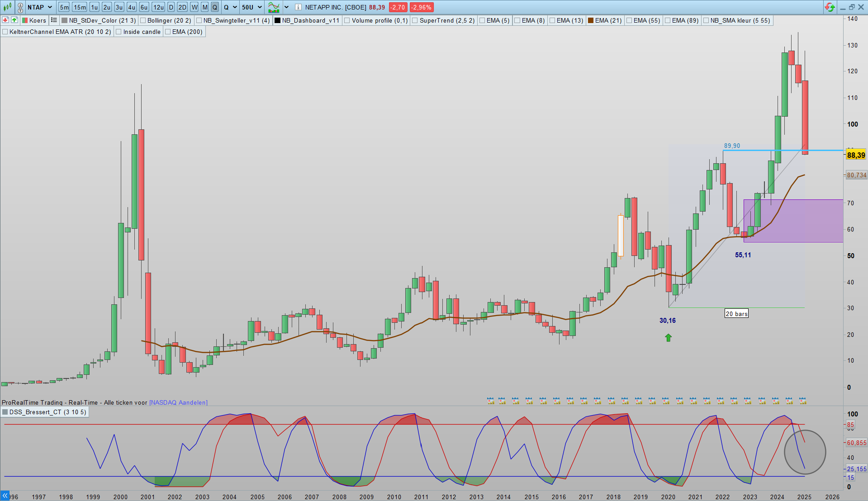Expand the indicators dropdown arrow
Image resolution: width=868 pixels, height=501 pixels.
(x=286, y=7)
